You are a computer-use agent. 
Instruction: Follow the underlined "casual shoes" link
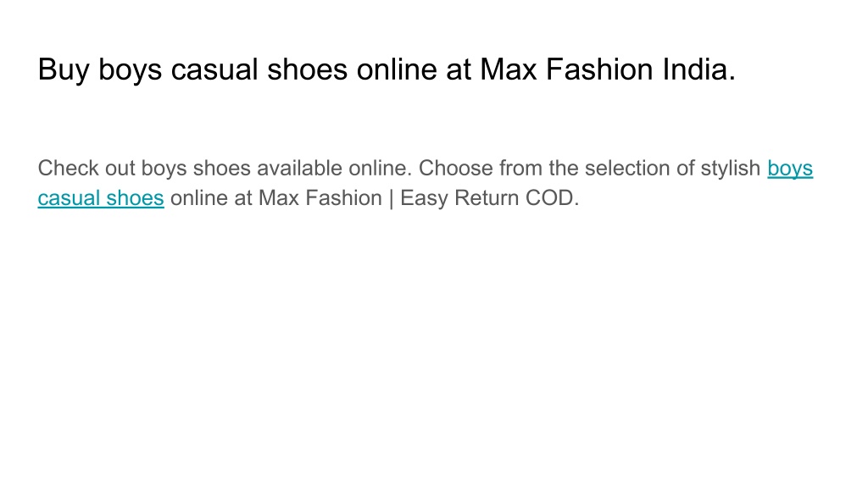pos(101,198)
